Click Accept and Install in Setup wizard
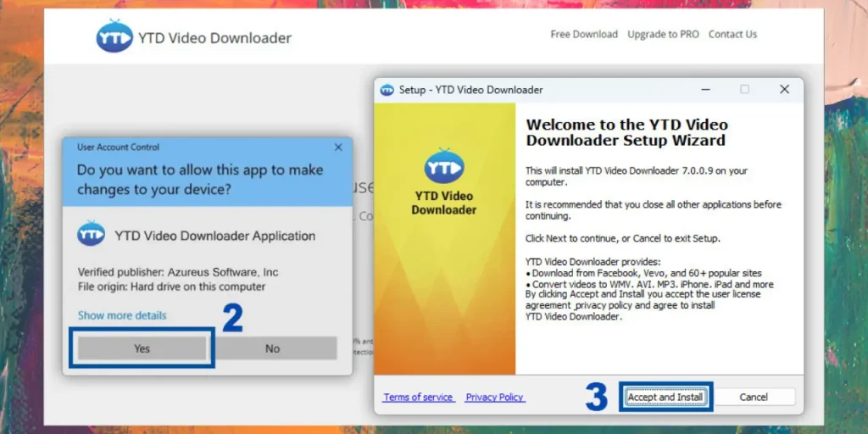The image size is (868, 434). [665, 397]
